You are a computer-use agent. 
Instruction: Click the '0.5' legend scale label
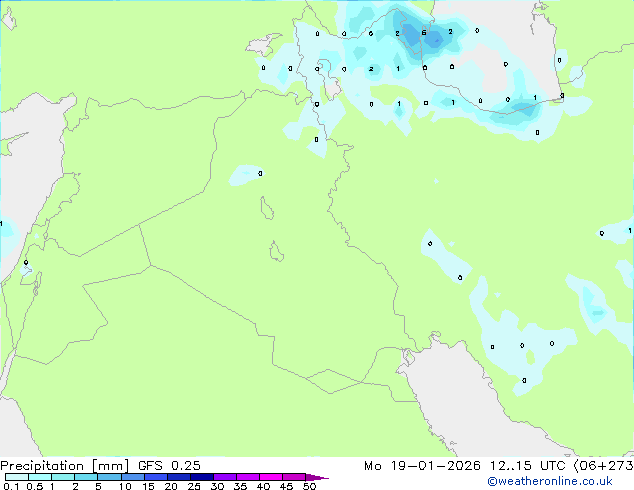[x=35, y=486]
